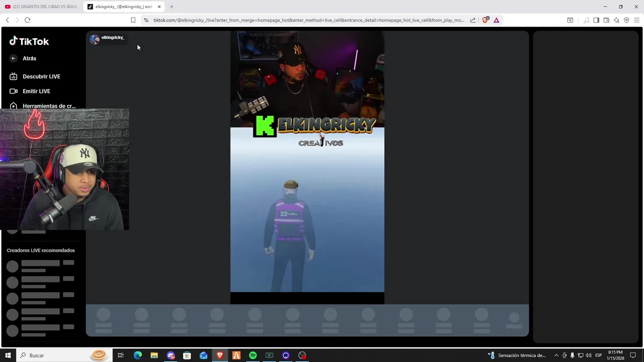
Task: Click the browser forward arrow
Action: point(17,20)
